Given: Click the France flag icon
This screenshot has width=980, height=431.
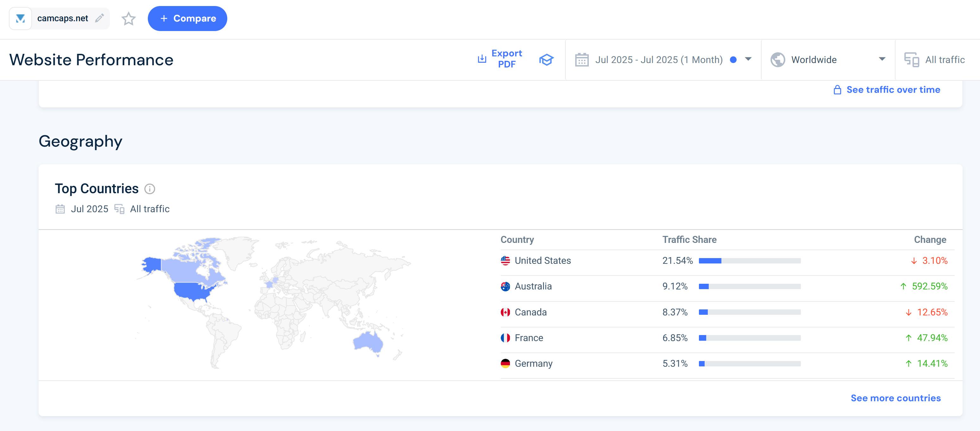Looking at the screenshot, I should click(x=505, y=338).
